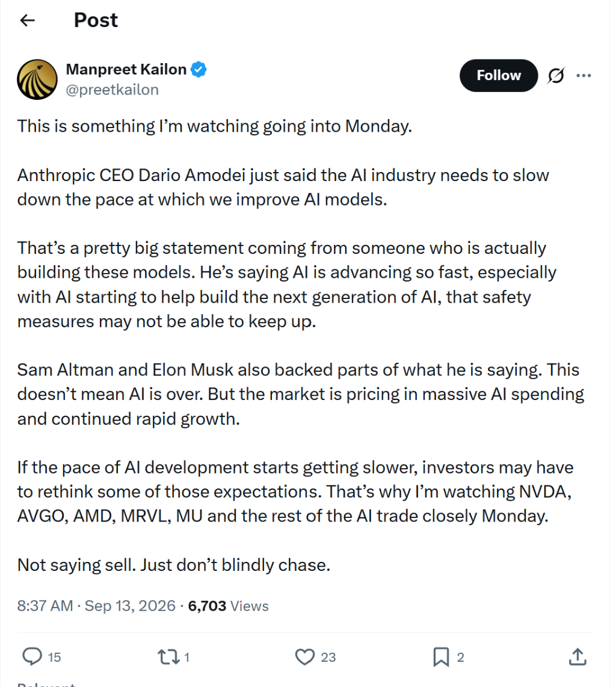
Task: Open the share upload icon
Action: [x=577, y=656]
